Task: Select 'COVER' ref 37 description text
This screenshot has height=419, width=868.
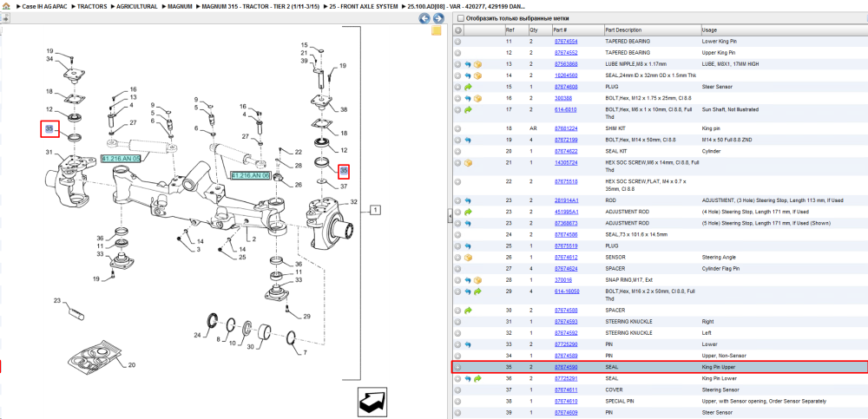Action: pyautogui.click(x=613, y=390)
